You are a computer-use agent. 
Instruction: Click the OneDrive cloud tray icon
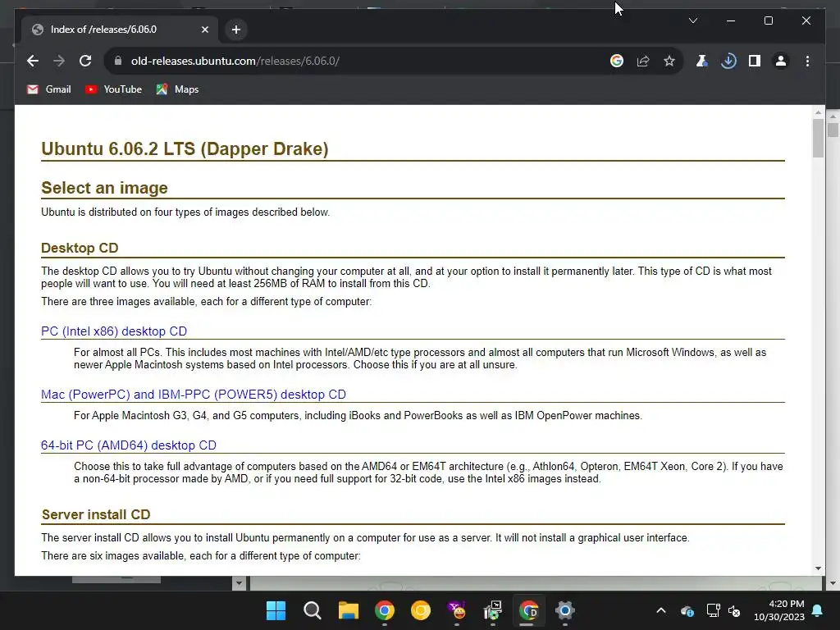coord(687,610)
